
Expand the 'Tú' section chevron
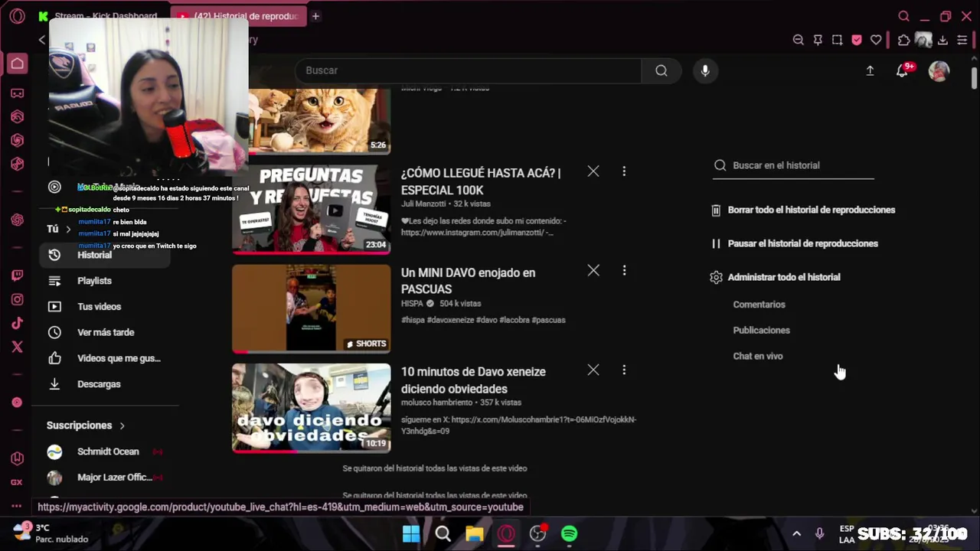pyautogui.click(x=68, y=229)
